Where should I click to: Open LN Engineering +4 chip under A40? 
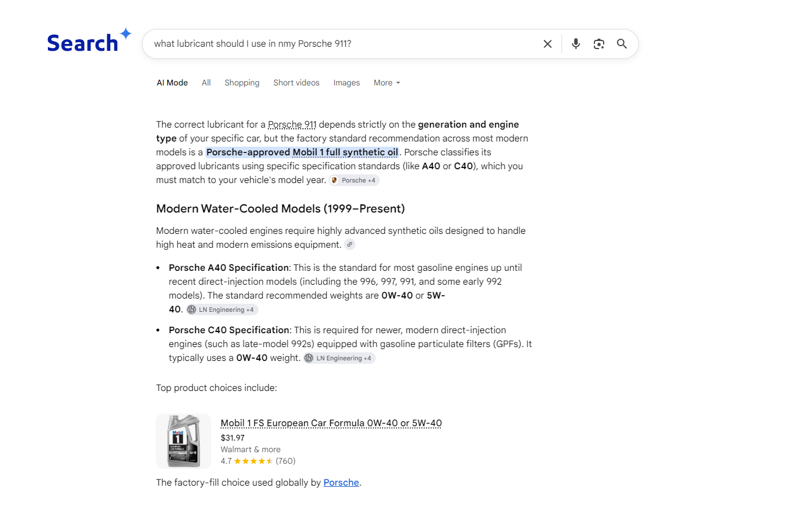tap(222, 310)
